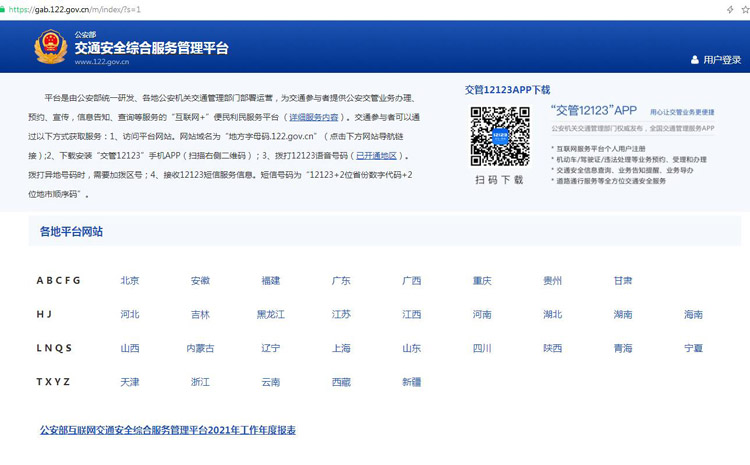Click 交管12123APP下载 heading
The image size is (750, 465).
(507, 90)
